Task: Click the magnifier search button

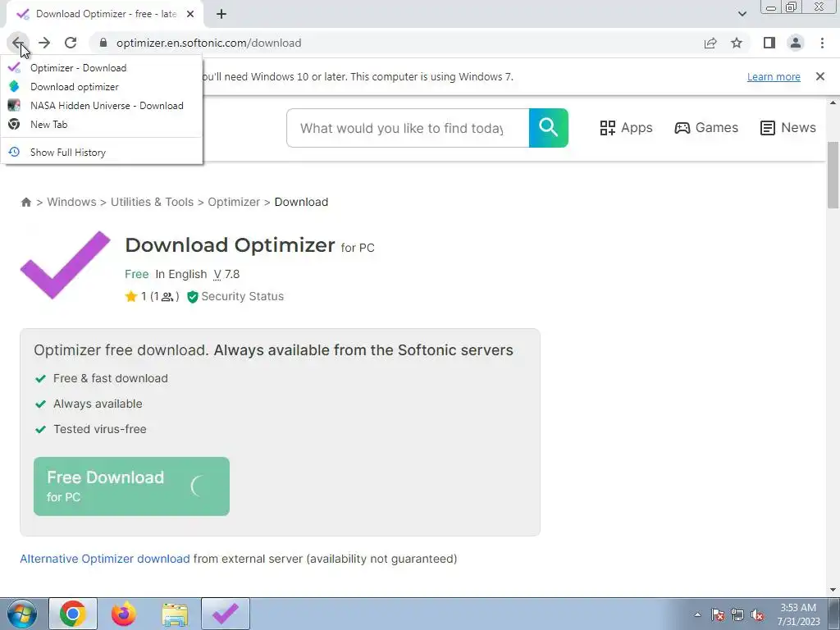Action: pyautogui.click(x=549, y=128)
